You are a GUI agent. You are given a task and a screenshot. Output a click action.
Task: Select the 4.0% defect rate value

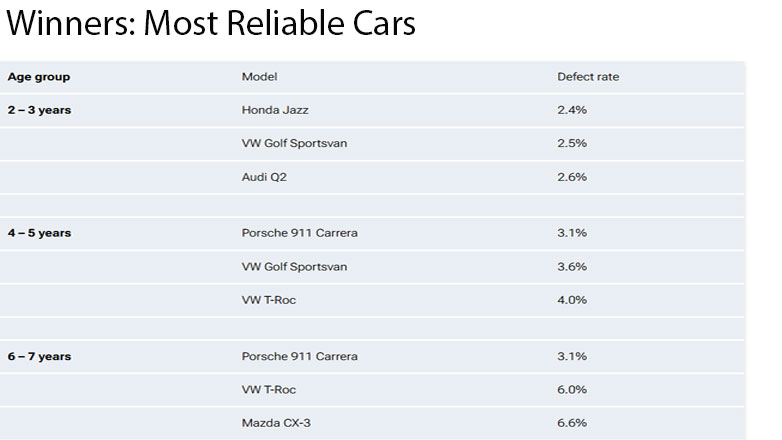[x=571, y=300]
